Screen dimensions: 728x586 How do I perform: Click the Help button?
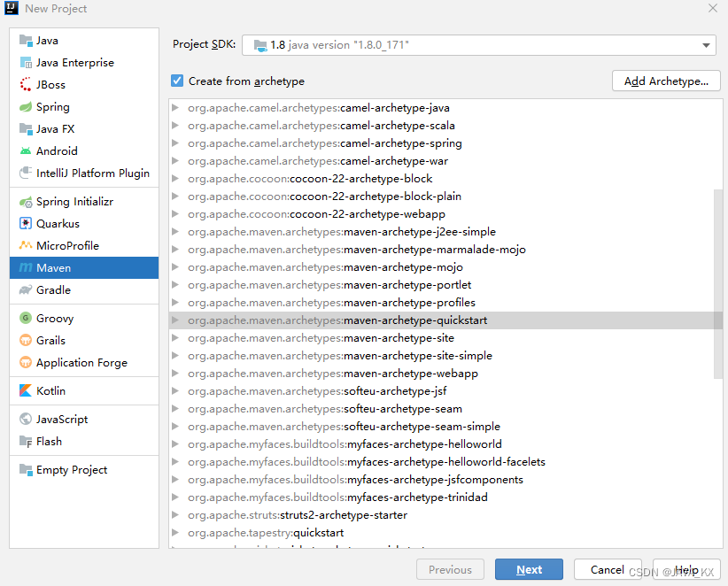(686, 569)
